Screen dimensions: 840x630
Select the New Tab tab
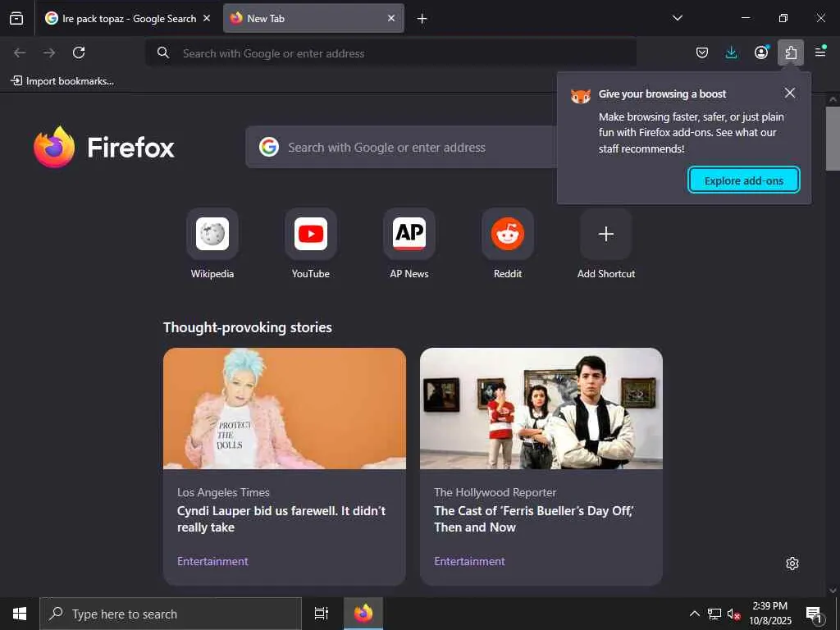point(313,18)
